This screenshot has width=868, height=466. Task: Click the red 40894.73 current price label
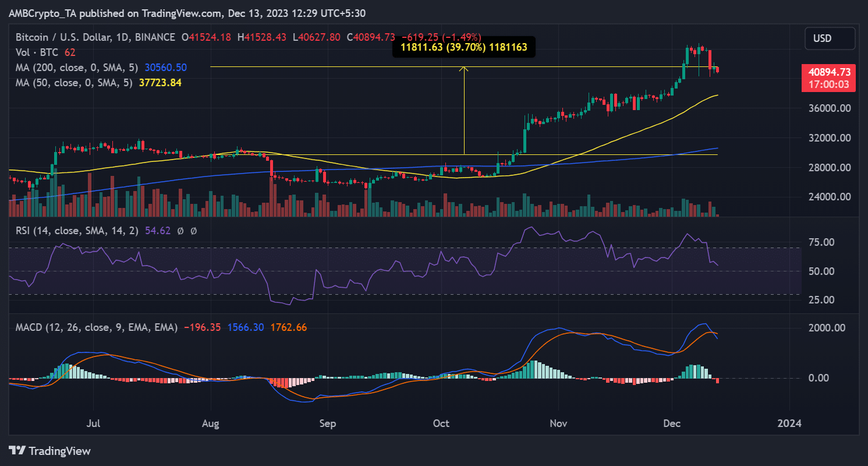coord(829,72)
